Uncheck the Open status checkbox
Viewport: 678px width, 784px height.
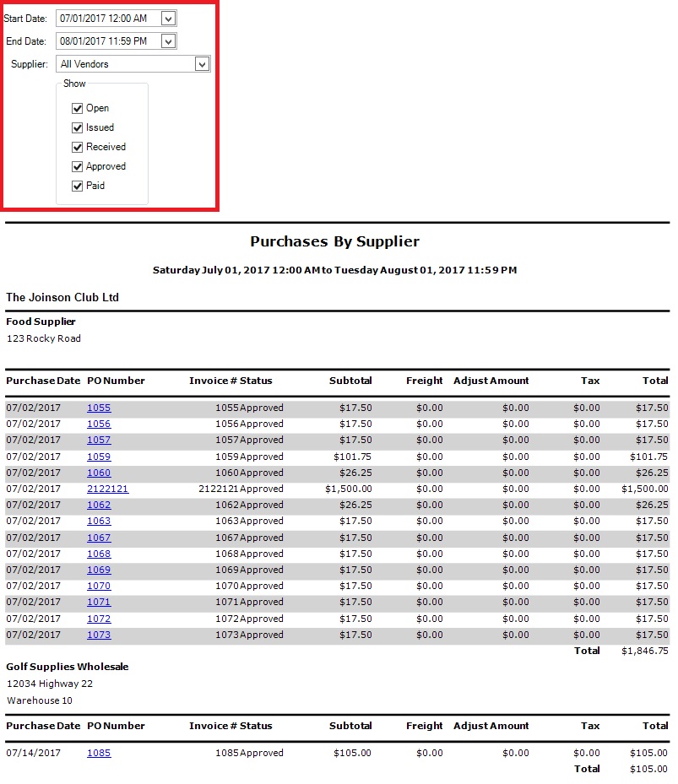(78, 108)
